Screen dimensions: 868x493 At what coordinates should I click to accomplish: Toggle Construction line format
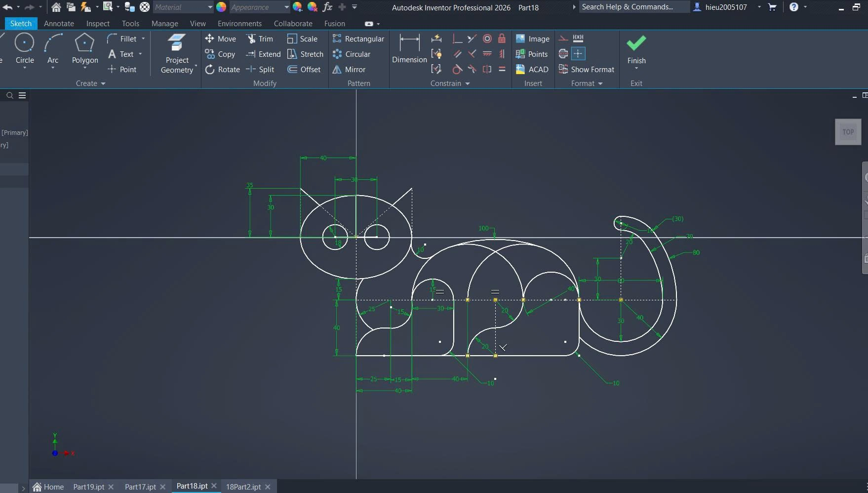[563, 39]
